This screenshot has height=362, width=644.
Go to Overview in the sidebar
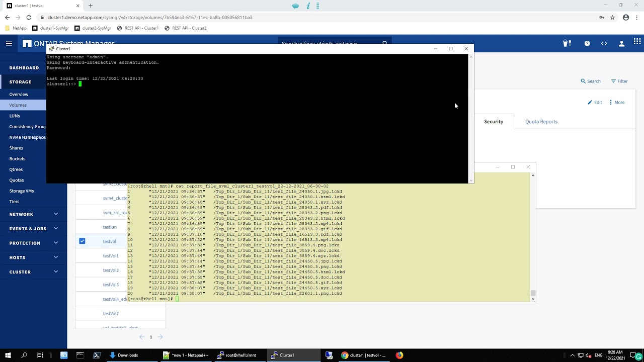tap(19, 95)
